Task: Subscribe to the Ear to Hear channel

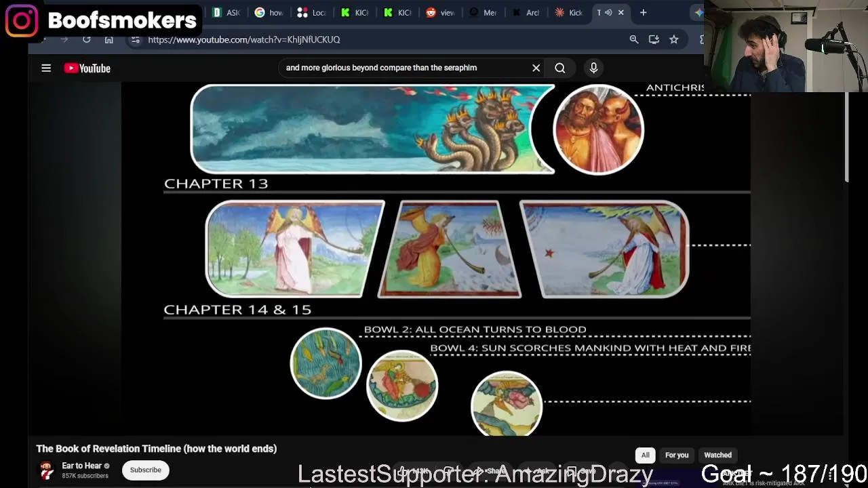Action: pos(145,470)
